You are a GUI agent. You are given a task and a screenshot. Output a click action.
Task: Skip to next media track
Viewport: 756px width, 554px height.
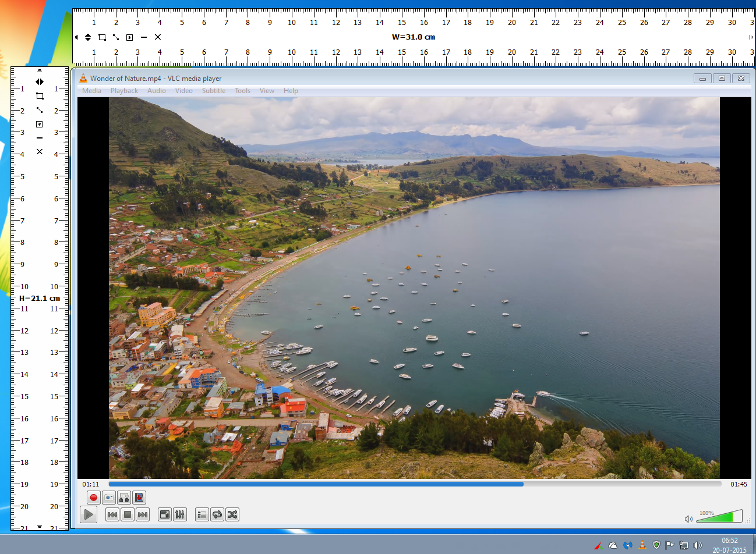pos(143,514)
